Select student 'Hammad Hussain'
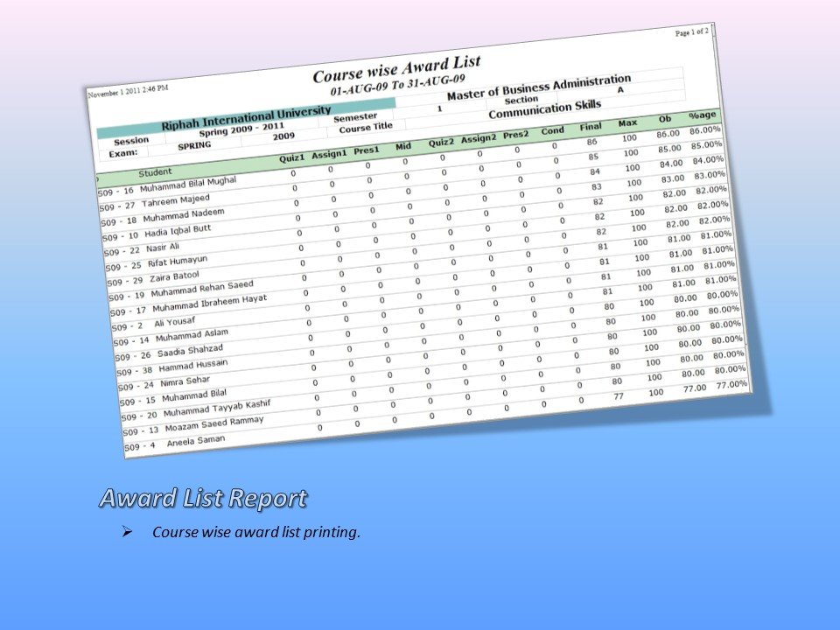Screen dimensions: 840x630 [193, 366]
